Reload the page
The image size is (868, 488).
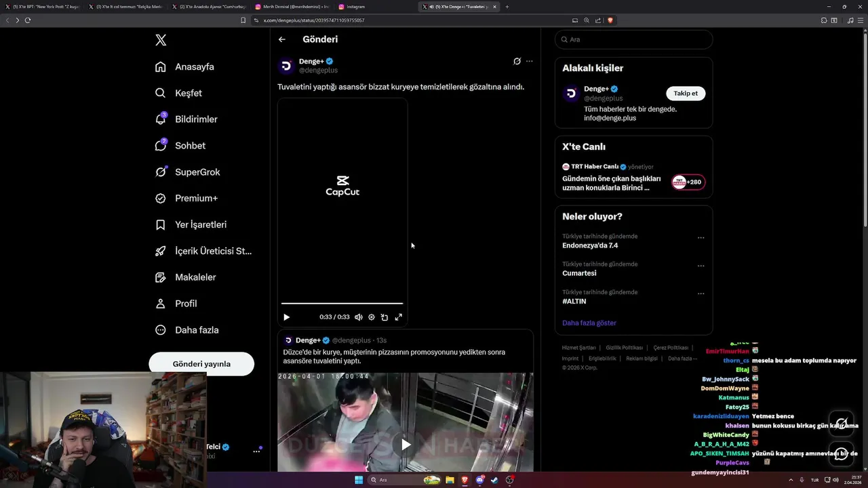pos(28,20)
